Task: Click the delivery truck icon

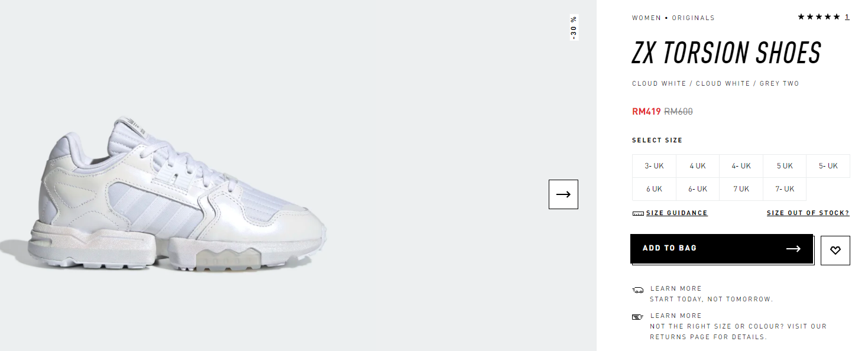Action: coord(637,290)
